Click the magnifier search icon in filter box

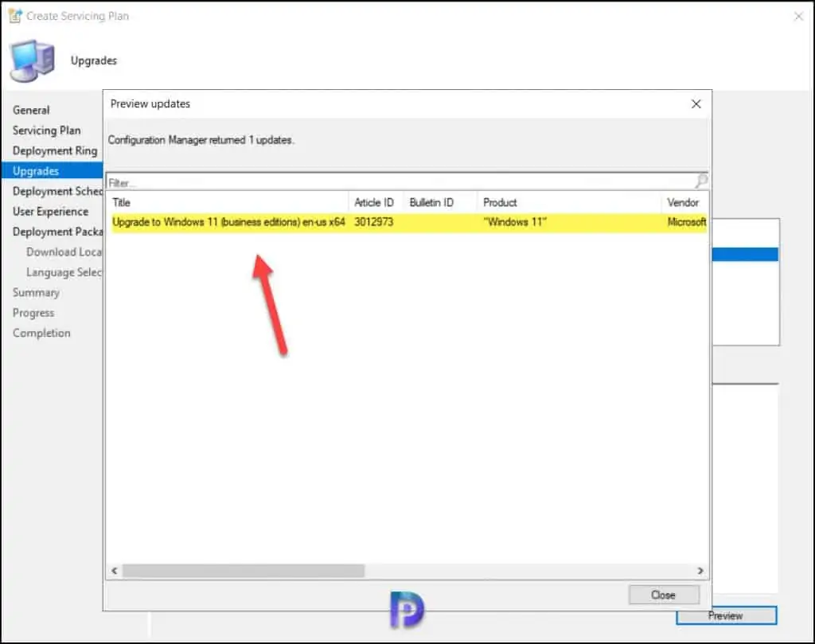point(700,181)
